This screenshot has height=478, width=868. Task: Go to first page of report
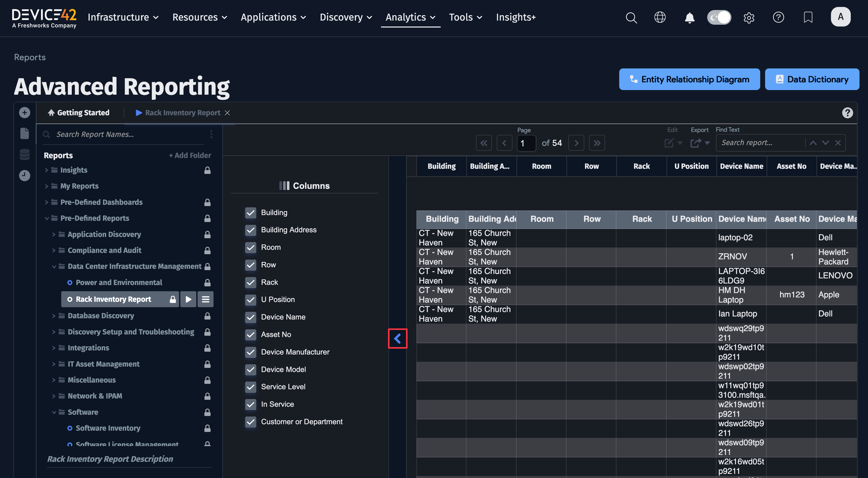[484, 143]
